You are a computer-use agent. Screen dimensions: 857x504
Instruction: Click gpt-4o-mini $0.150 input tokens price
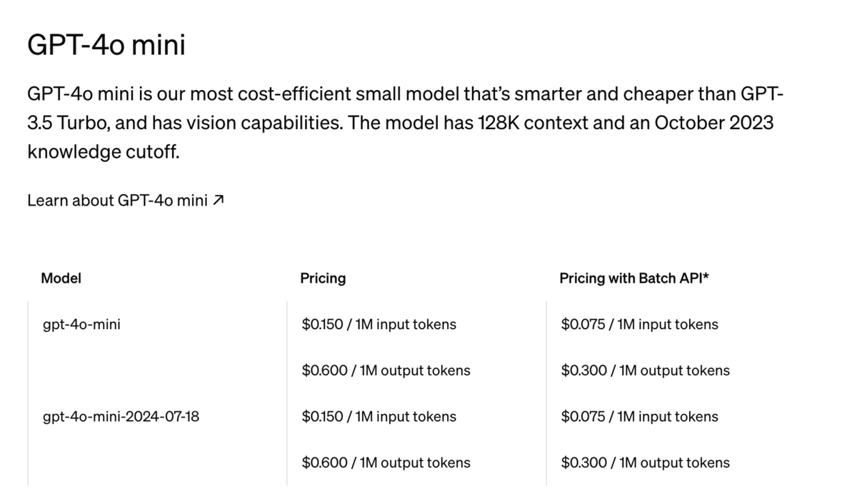pos(379,324)
